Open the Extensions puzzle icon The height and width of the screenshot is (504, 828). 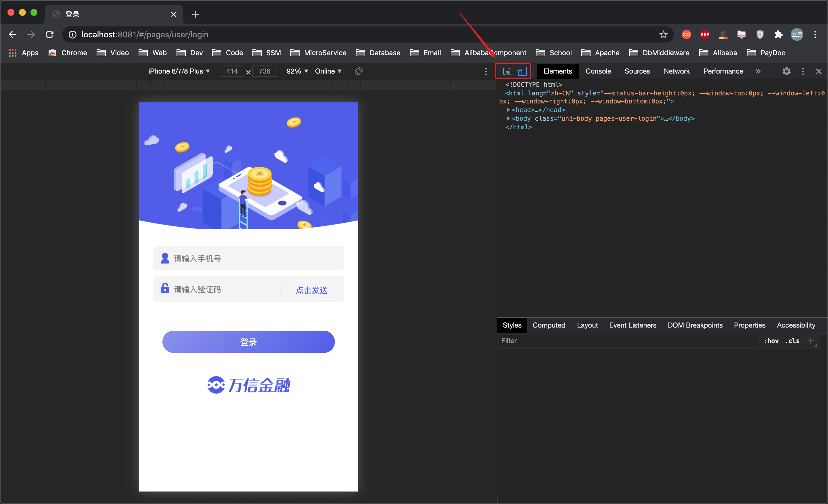coord(778,34)
